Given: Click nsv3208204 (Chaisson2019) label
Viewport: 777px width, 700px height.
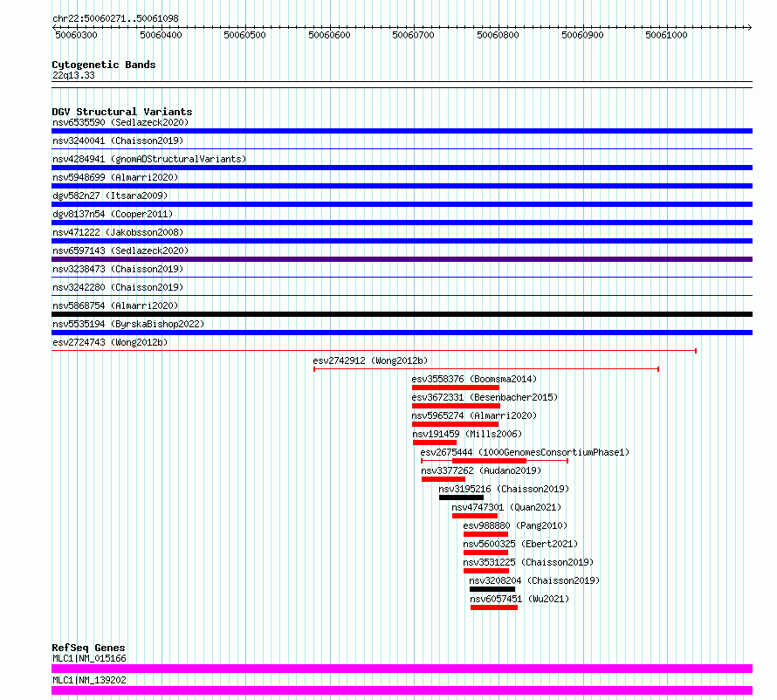Looking at the screenshot, I should 534,580.
